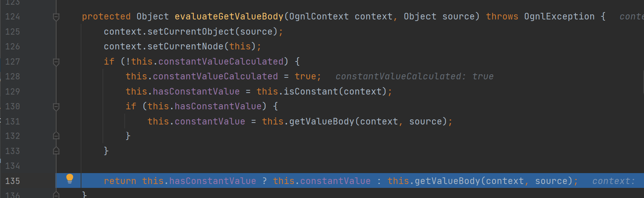Image resolution: width=644 pixels, height=198 pixels.
Task: Click getValueBody call on line 131
Action: [x=321, y=122]
